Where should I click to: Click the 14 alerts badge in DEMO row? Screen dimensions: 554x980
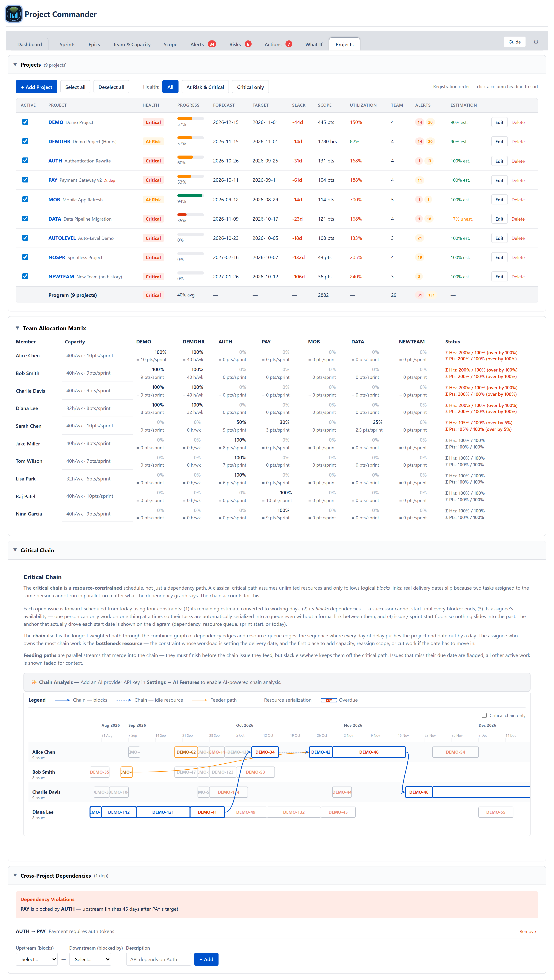click(x=420, y=122)
